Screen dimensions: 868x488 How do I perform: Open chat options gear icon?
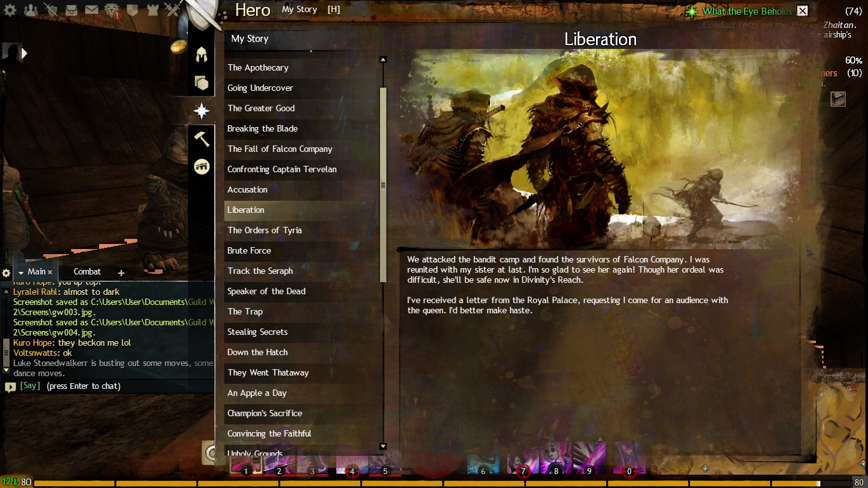point(6,273)
